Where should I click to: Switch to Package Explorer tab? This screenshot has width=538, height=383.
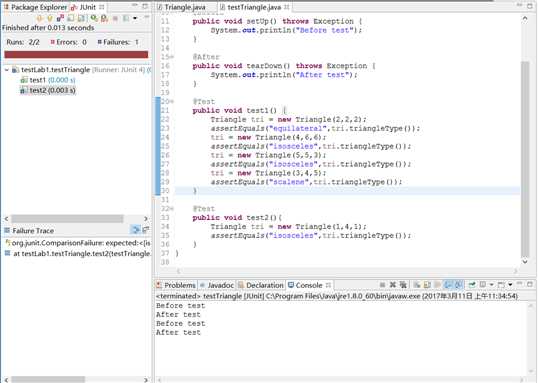(x=35, y=7)
